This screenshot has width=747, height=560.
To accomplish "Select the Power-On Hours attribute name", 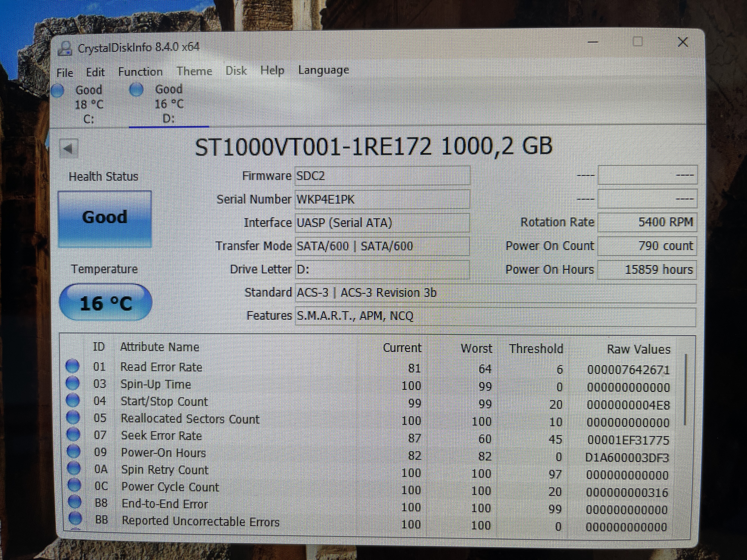I will (x=163, y=453).
